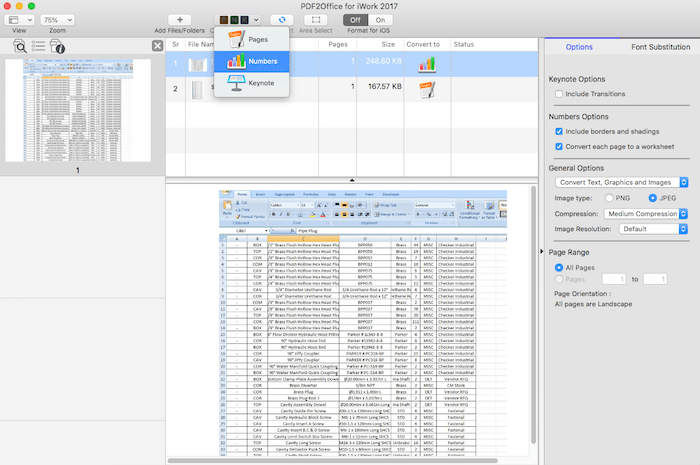Set Format for iOS to On
The width and height of the screenshot is (700, 465).
tap(380, 20)
